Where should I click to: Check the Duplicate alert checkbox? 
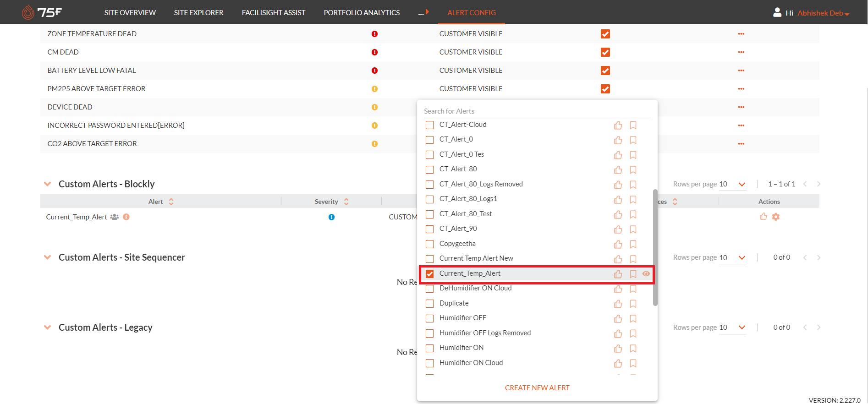[x=429, y=304]
